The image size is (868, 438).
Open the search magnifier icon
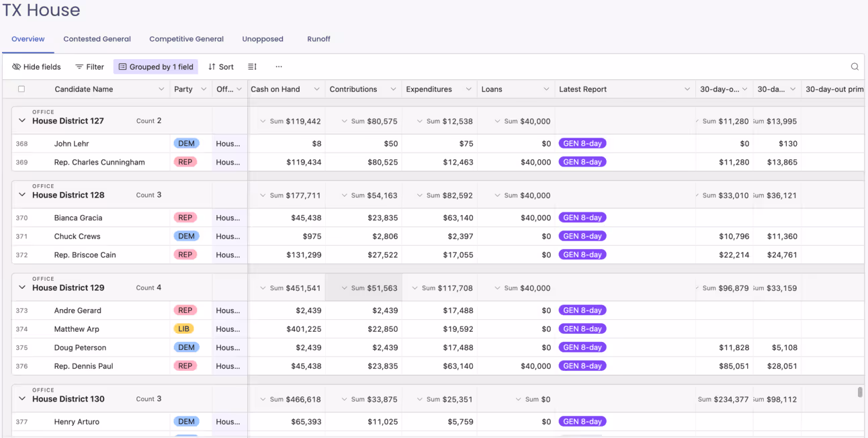point(855,67)
